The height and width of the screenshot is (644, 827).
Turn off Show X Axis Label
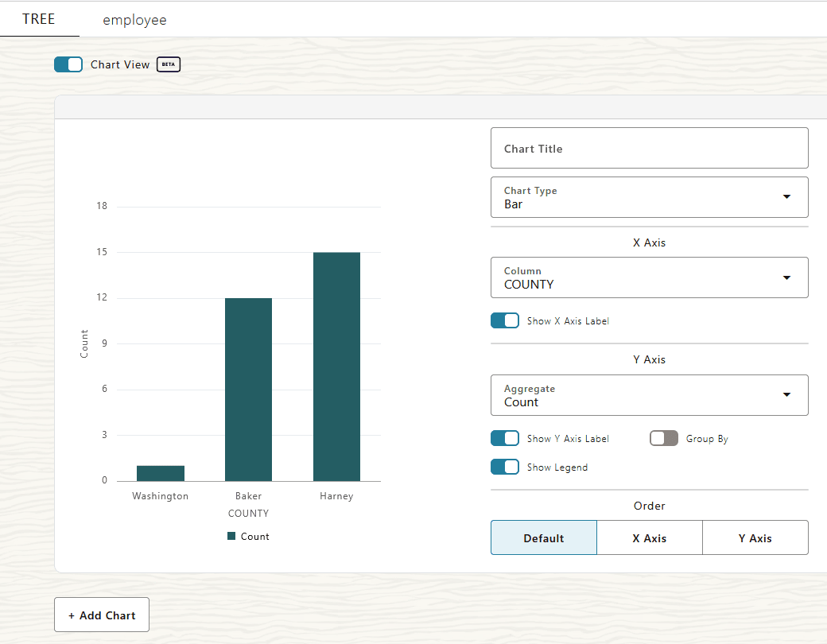click(x=505, y=320)
